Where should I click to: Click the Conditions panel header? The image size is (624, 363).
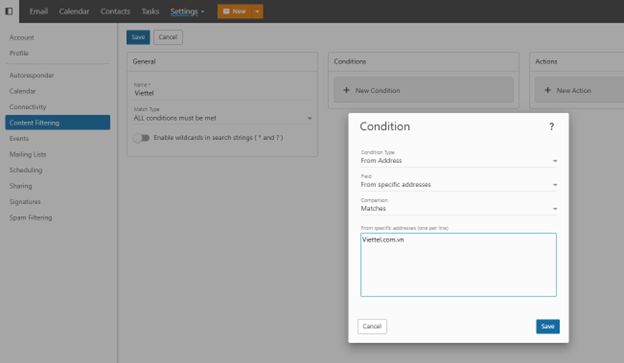(423, 62)
